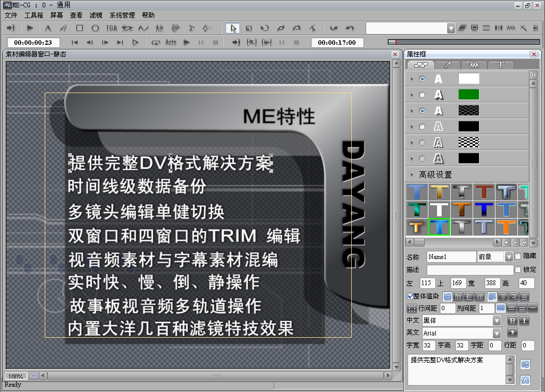Enable the 锁定 checkbox
Image resolution: width=545 pixels, height=392 pixels.
click(x=518, y=270)
